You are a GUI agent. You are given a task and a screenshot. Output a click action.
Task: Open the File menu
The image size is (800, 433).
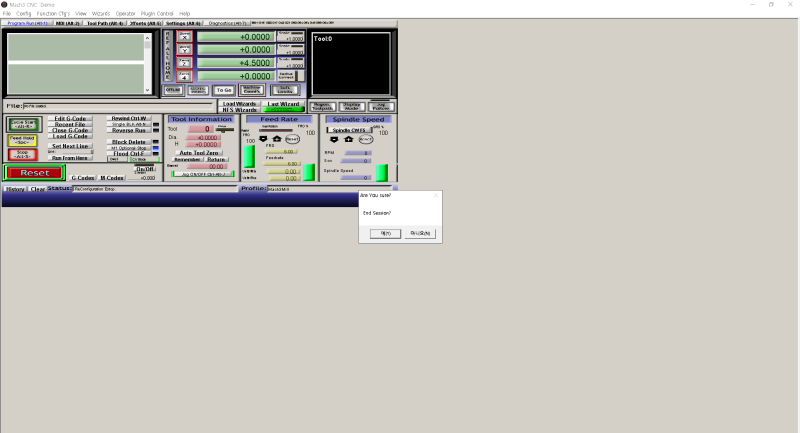coord(7,13)
